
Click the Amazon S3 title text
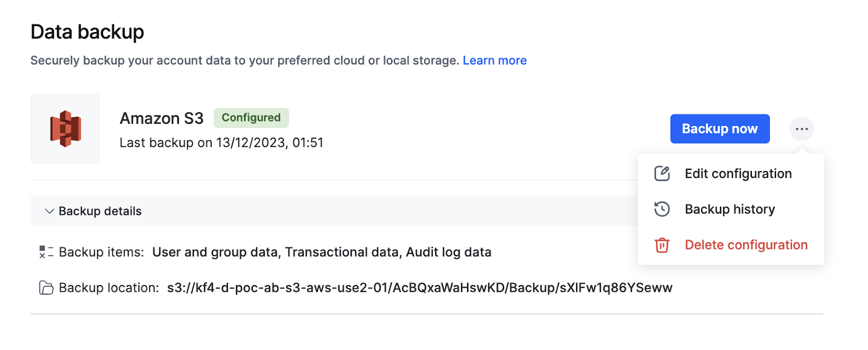tap(162, 118)
